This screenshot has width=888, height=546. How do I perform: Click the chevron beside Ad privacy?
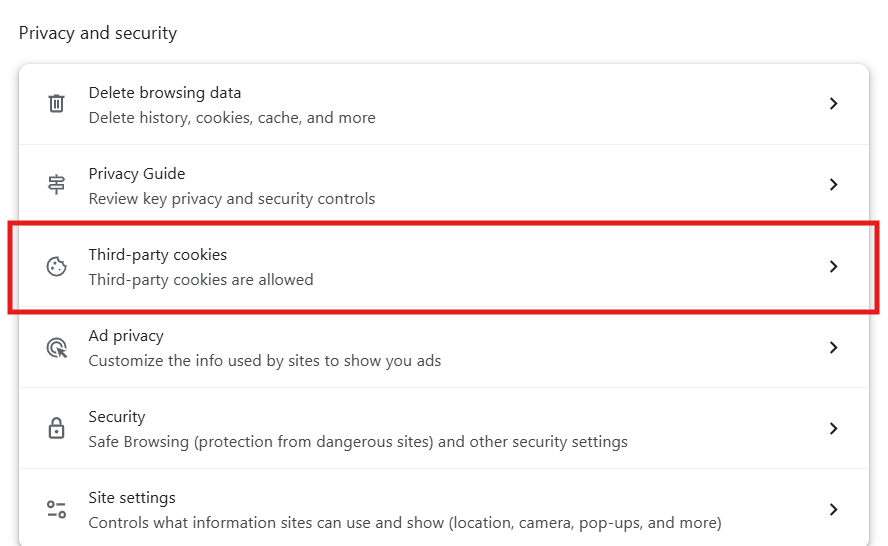pos(833,348)
